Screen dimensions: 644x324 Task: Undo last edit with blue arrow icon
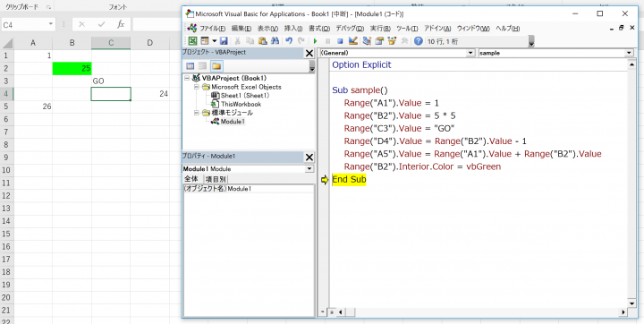point(289,41)
